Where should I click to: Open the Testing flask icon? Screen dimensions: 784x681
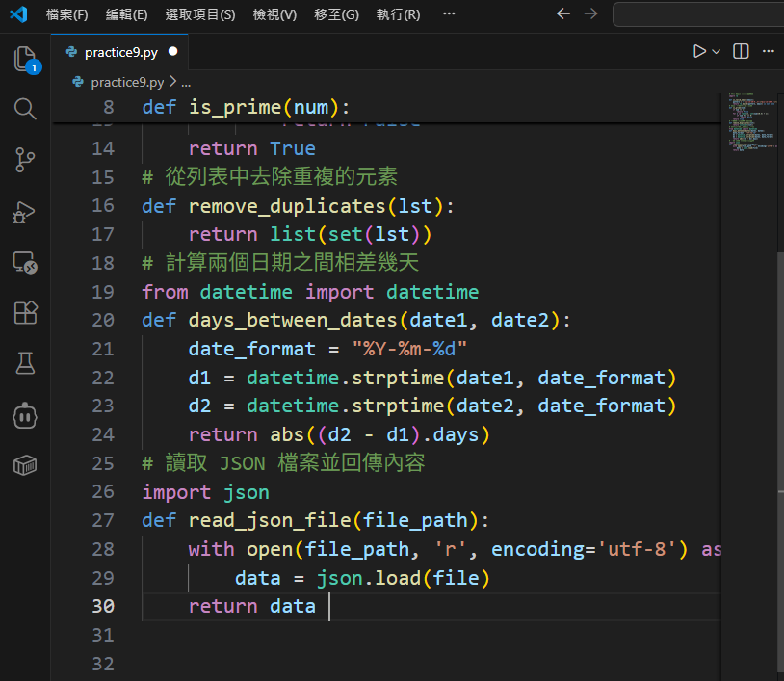25,363
